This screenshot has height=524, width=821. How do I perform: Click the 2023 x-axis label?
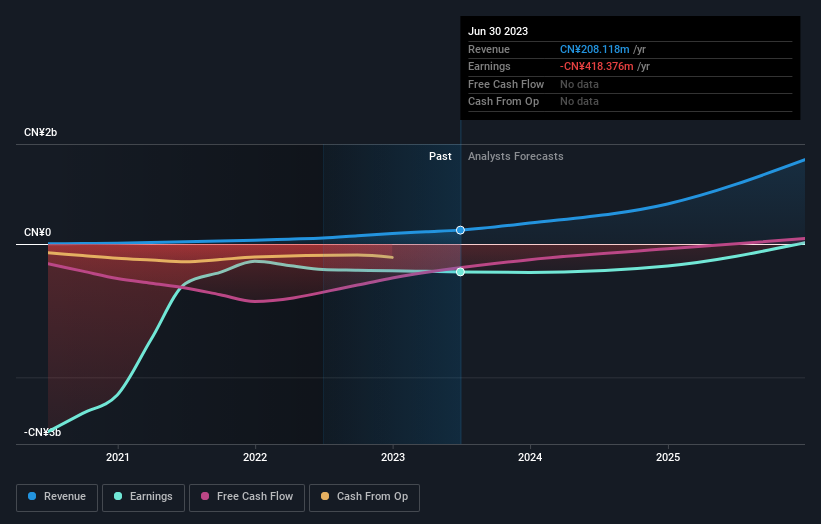[x=393, y=458]
